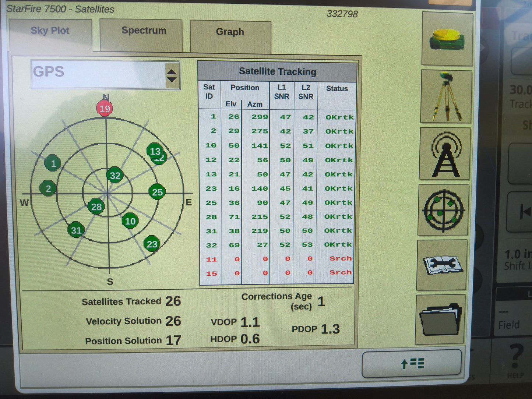
Task: Click the Corrections Age label
Action: [x=277, y=301]
